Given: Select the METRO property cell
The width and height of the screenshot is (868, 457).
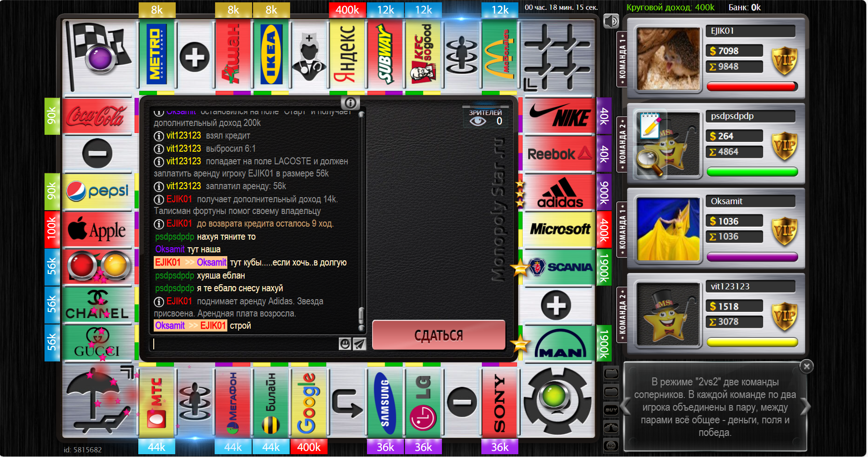Looking at the screenshot, I should (157, 54).
